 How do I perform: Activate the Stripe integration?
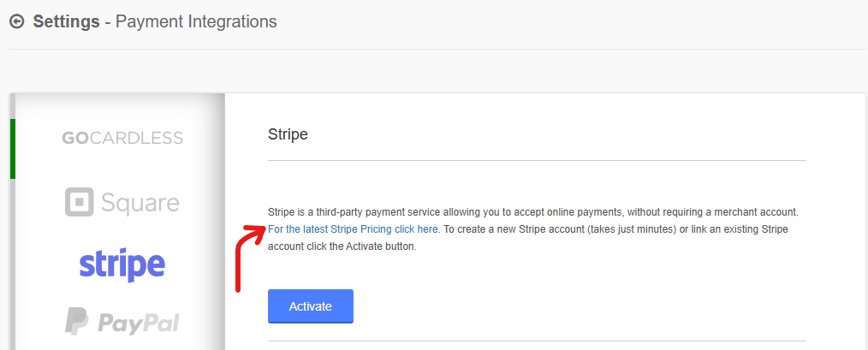[311, 306]
